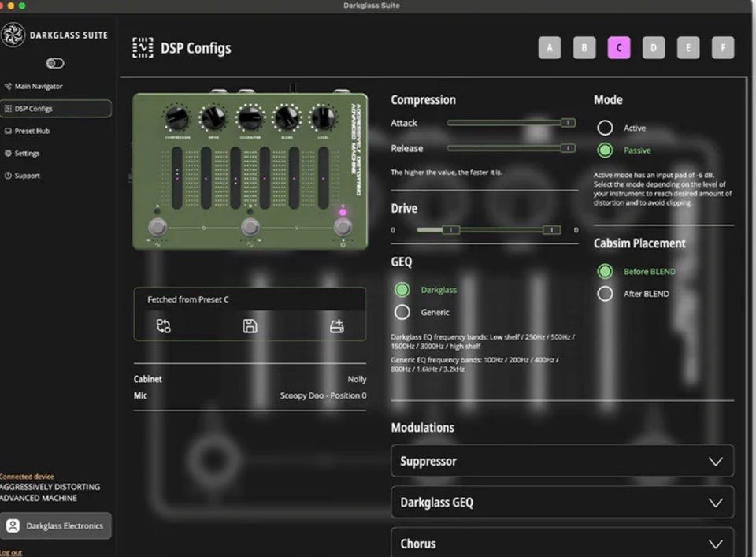Click the Blend knob on the pedal

287,117
